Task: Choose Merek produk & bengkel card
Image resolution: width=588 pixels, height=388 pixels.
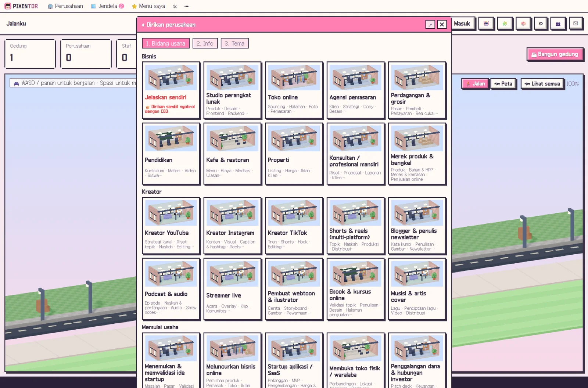Action: click(417, 154)
